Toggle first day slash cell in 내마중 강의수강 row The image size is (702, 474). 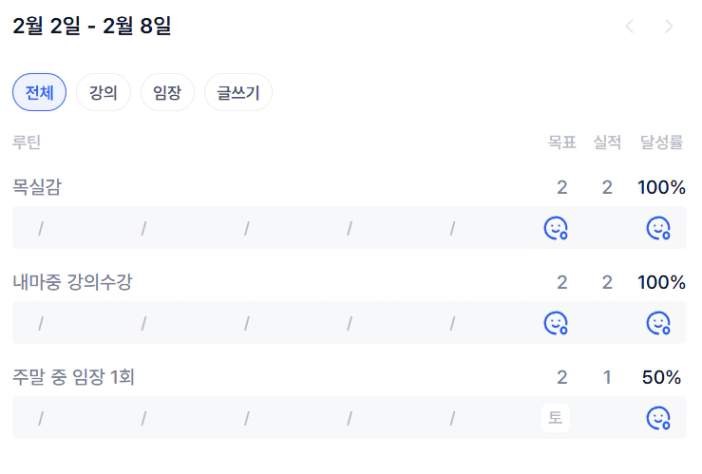42,323
